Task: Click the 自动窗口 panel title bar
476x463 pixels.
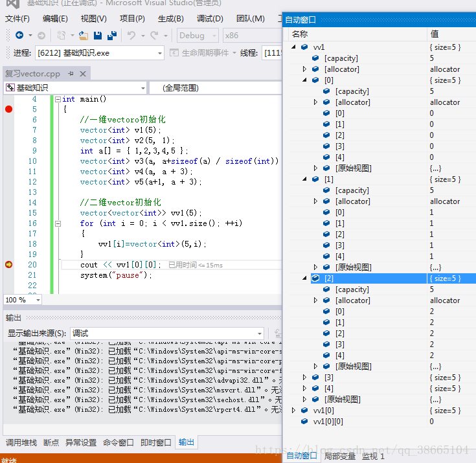Action: [x=380, y=20]
